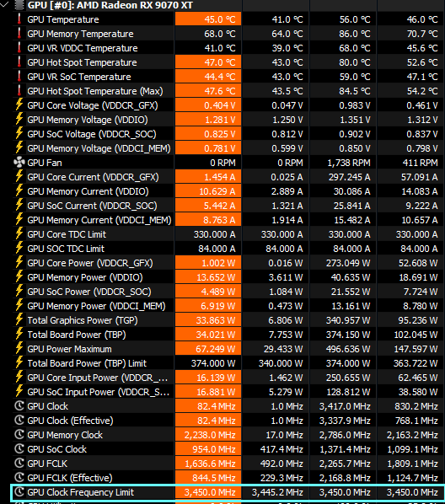Screen dimensions: 445x504
Task: Click the 374.150 W maximum TBP value
Action: point(348,335)
